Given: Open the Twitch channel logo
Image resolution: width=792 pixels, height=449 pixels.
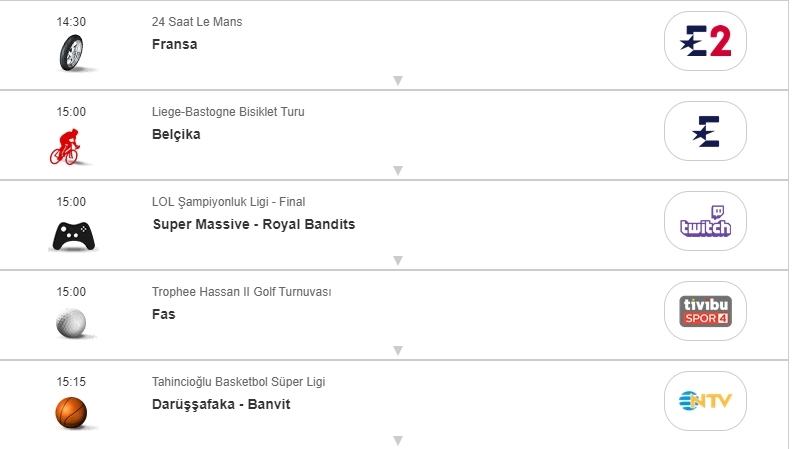Looking at the screenshot, I should click(705, 221).
